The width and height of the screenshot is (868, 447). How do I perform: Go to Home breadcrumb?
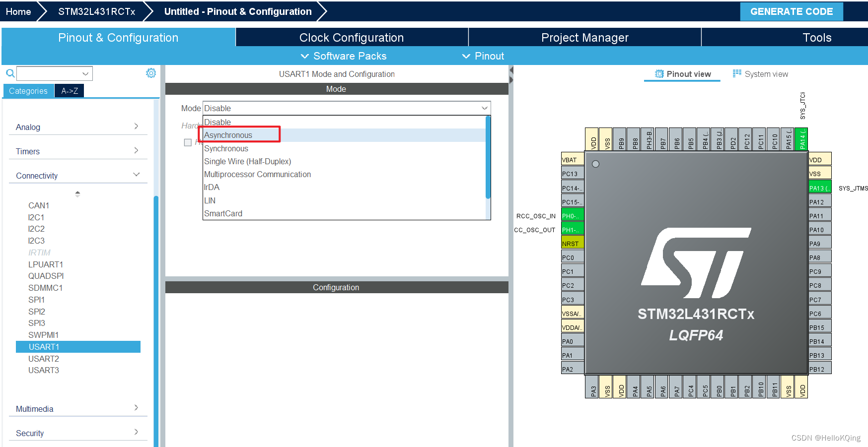click(x=18, y=11)
